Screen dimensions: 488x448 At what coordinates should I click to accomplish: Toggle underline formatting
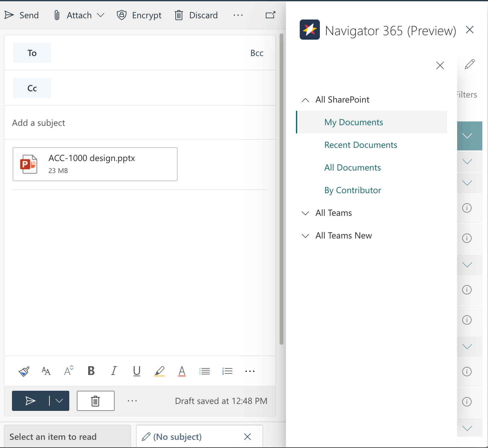[137, 371]
